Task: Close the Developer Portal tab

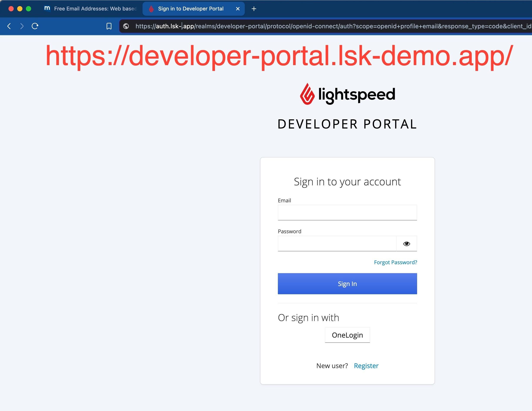Action: [238, 8]
